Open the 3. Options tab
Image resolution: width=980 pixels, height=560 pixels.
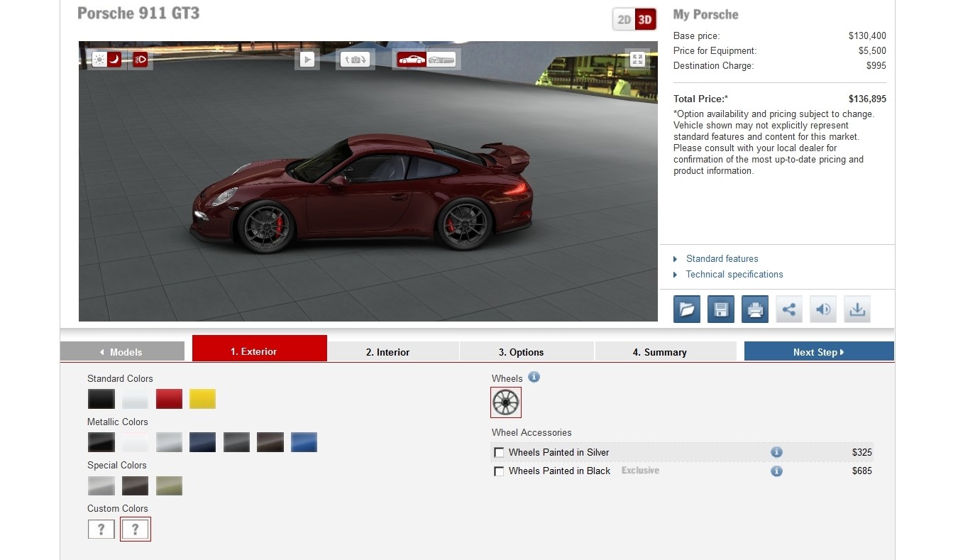[x=527, y=352]
